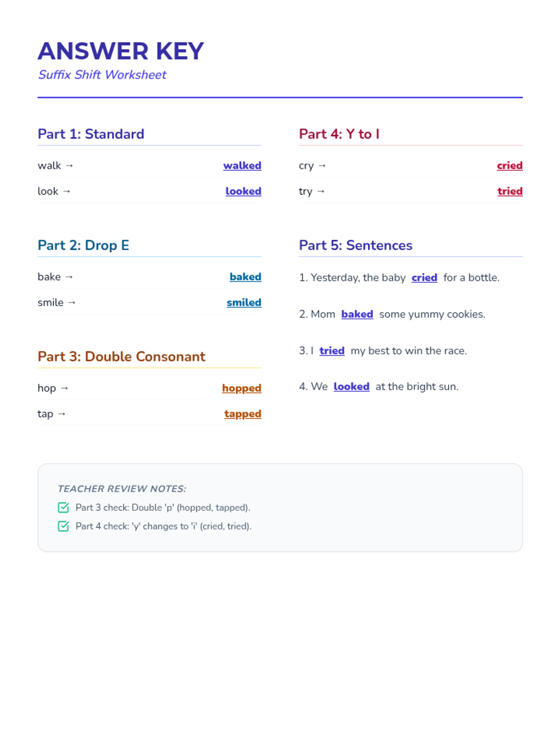Click the answer 'walked' in Part 1

click(242, 166)
